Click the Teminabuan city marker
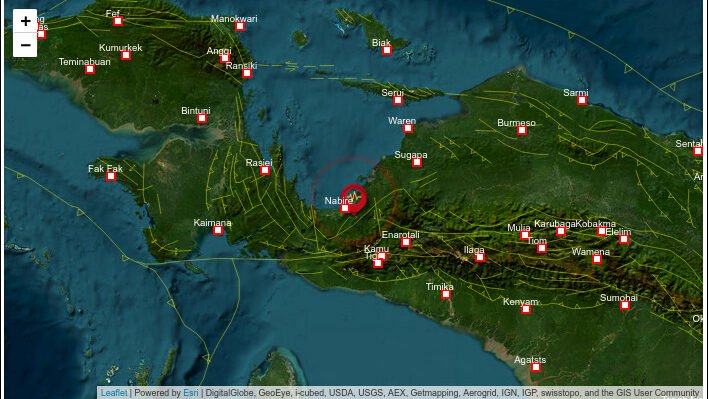708x399 pixels. 90,69
